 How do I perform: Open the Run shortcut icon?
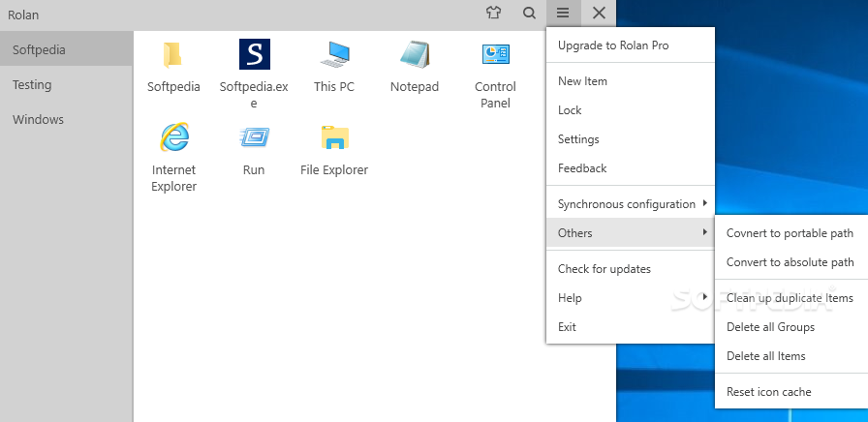click(x=254, y=137)
